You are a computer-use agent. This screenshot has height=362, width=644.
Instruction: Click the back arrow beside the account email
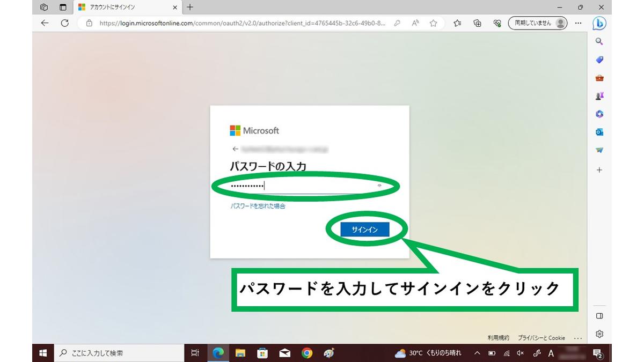[x=235, y=149]
